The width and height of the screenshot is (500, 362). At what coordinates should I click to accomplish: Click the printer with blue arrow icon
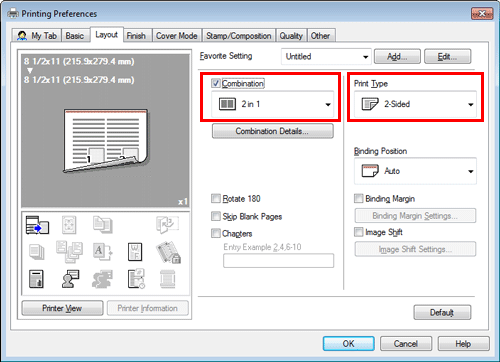click(x=37, y=225)
